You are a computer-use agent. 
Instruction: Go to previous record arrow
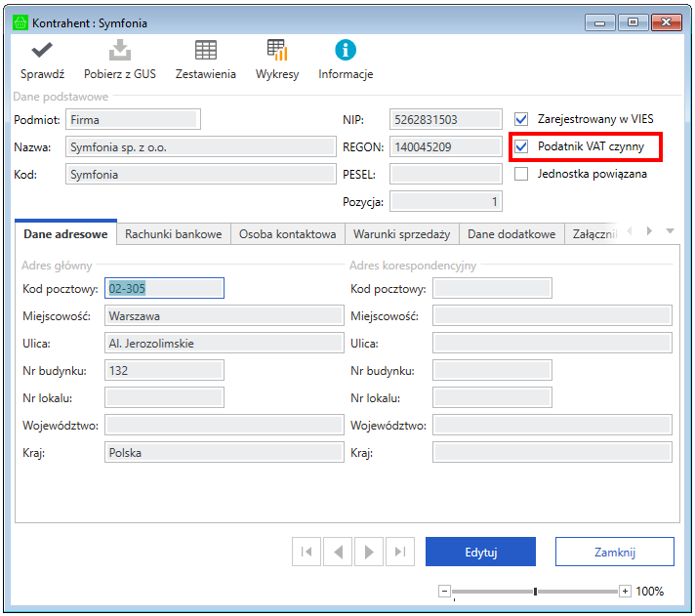click(x=338, y=552)
